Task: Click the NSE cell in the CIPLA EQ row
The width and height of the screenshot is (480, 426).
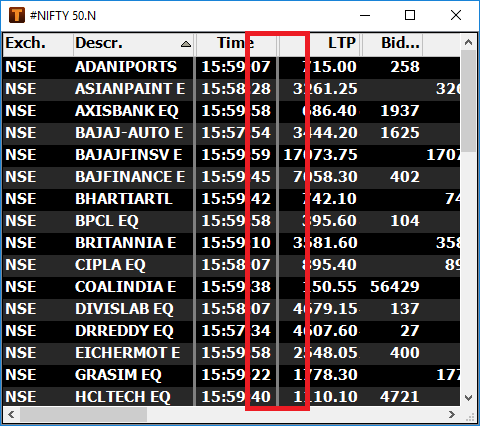Action: pyautogui.click(x=21, y=265)
